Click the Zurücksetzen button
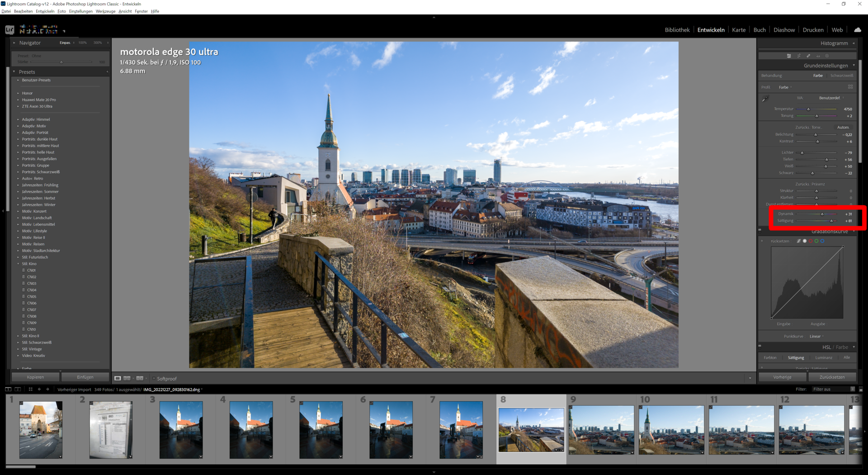Viewport: 868px width, 475px height. coord(832,377)
